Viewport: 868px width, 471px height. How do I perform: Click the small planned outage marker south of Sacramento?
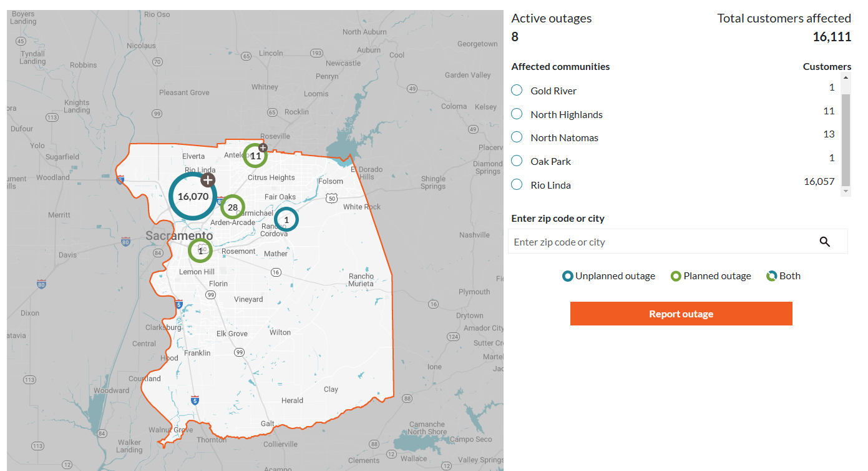200,250
